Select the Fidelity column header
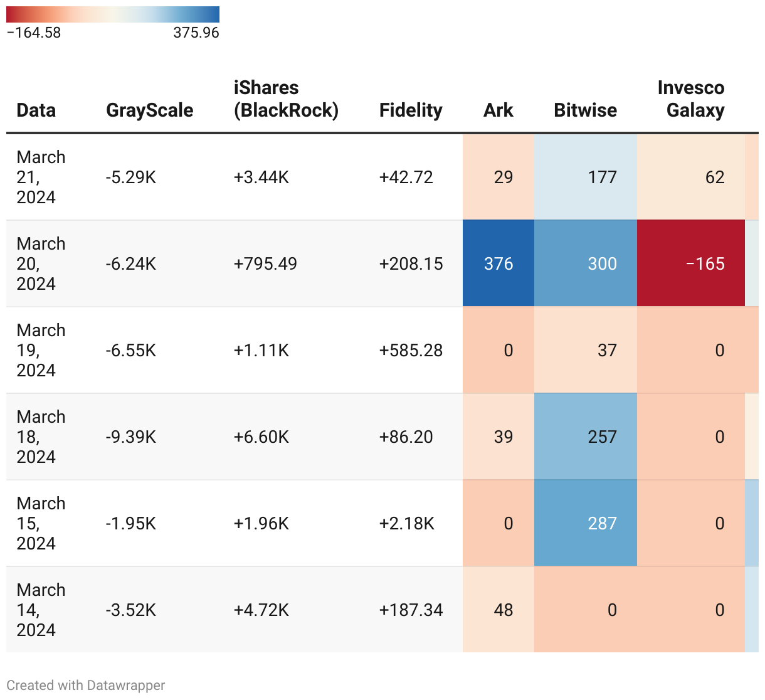Image resolution: width=765 pixels, height=700 pixels. coord(411,110)
